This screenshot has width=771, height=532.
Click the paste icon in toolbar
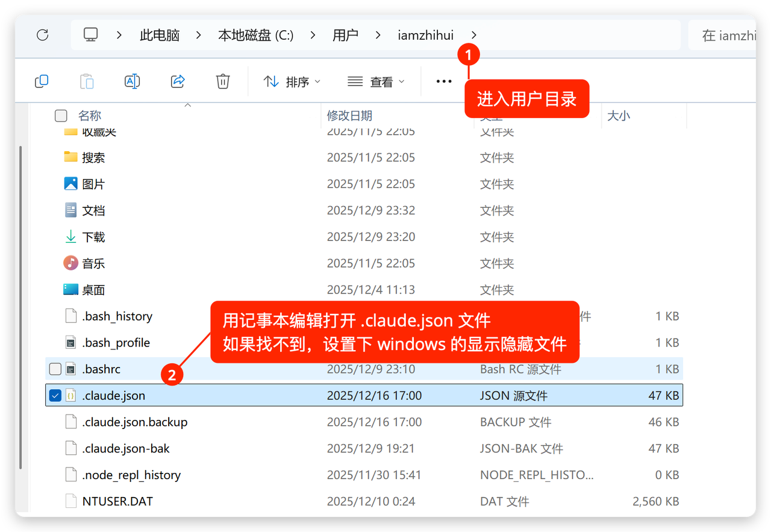(87, 81)
